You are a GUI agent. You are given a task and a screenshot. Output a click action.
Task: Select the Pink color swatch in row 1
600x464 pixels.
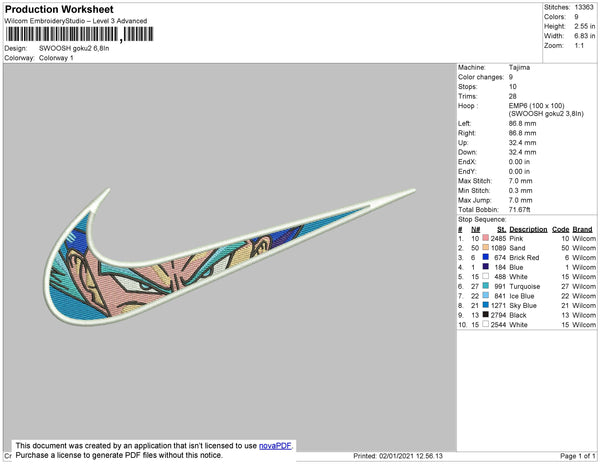click(486, 238)
